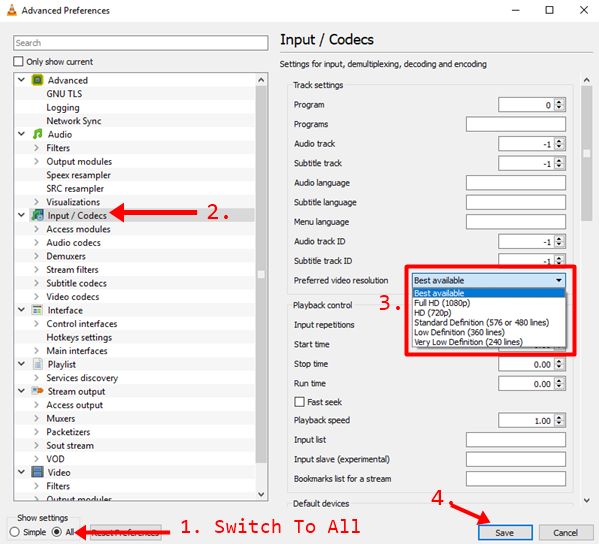Open Hotkeys settings

[79, 337]
